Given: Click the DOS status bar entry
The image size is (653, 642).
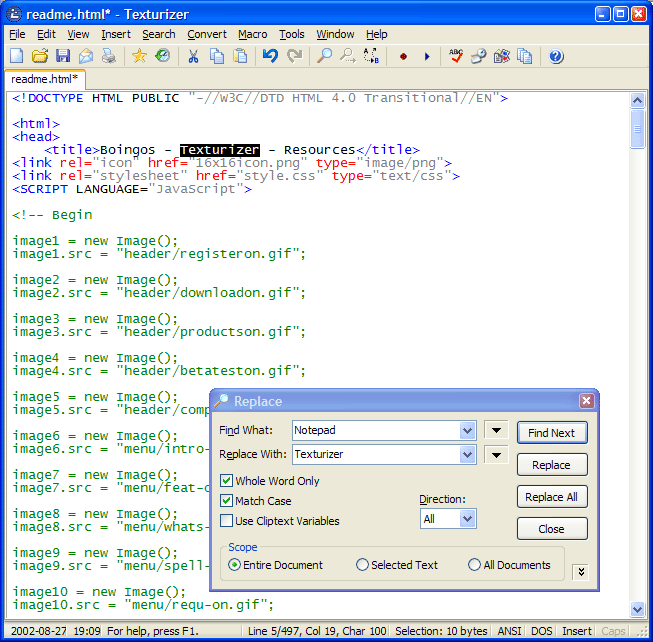Looking at the screenshot, I should click(x=541, y=632).
